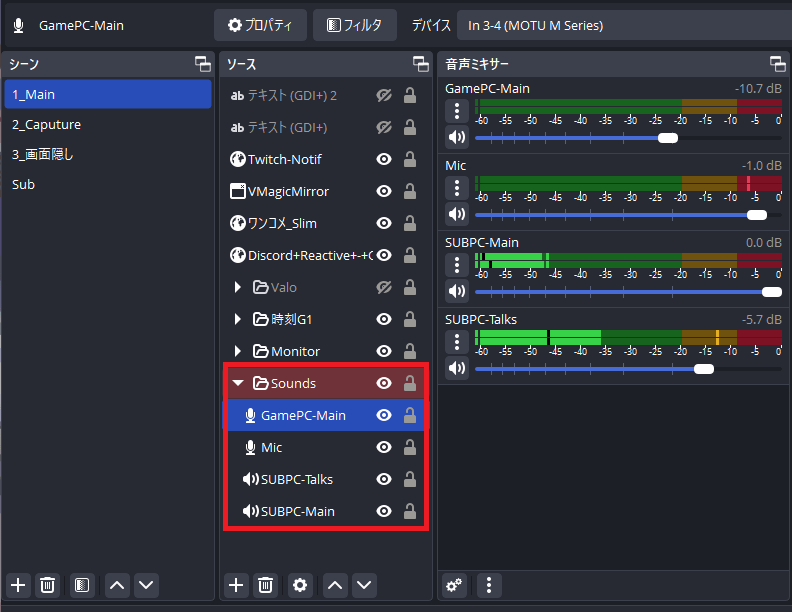Screen dimensions: 792x612
Task: Hide the Monitor group
Action: tap(384, 351)
